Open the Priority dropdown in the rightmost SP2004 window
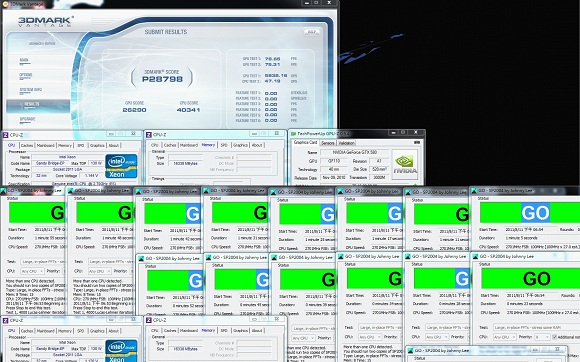 (542, 337)
